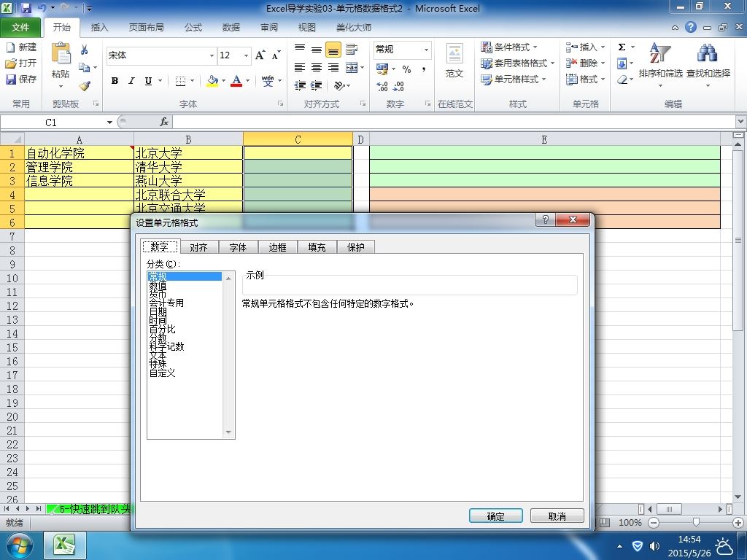This screenshot has height=560, width=747.
Task: Toggle middle vertical alignment
Action: tap(317, 49)
